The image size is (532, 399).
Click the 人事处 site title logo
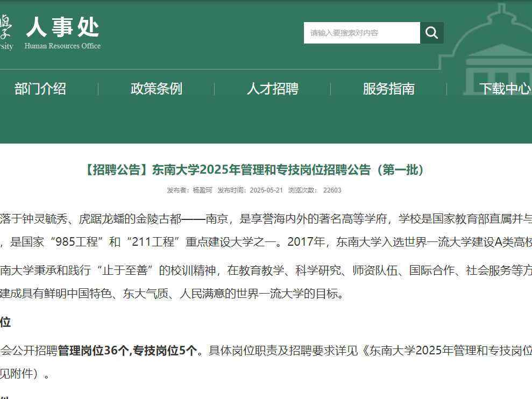[x=62, y=27]
